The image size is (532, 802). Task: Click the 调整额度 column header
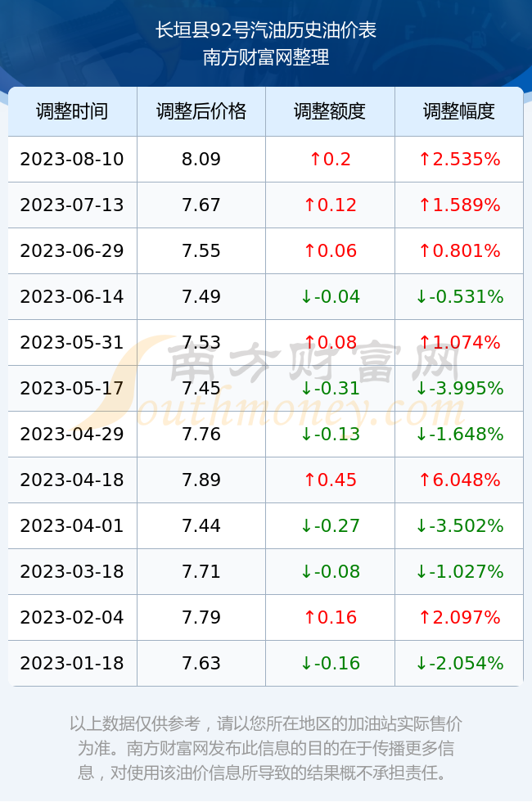330,111
